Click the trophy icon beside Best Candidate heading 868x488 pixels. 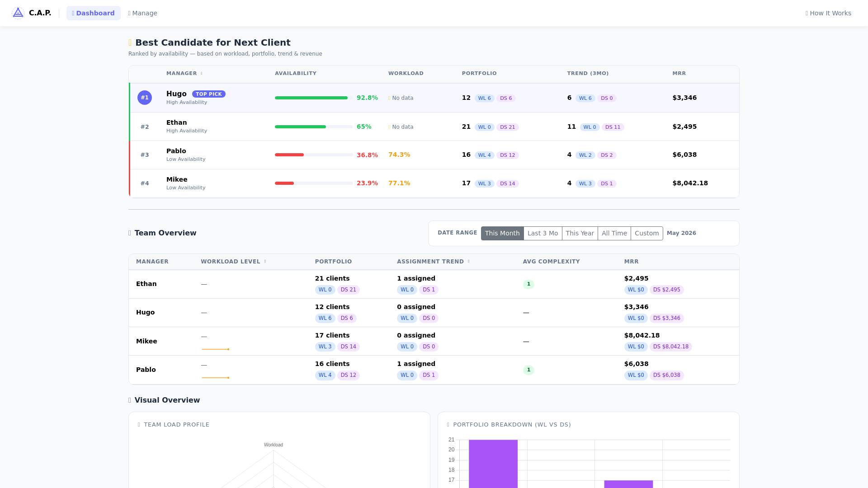tap(130, 42)
